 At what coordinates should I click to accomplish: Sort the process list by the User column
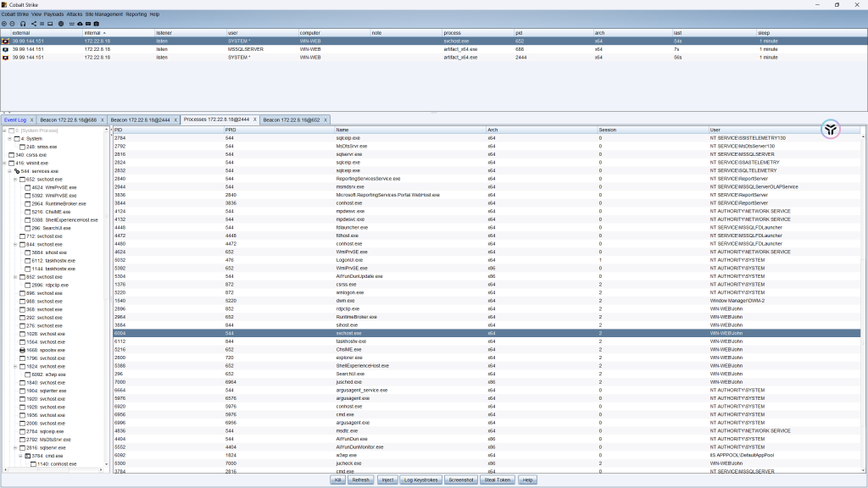click(x=784, y=130)
